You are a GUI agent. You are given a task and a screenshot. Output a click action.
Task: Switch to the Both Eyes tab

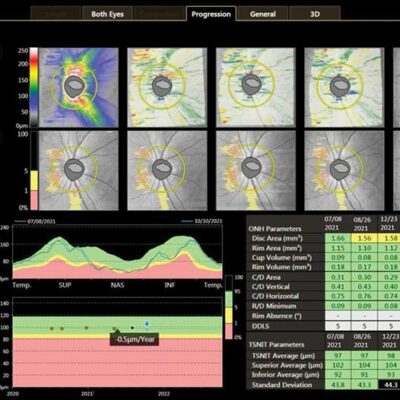pyautogui.click(x=107, y=14)
